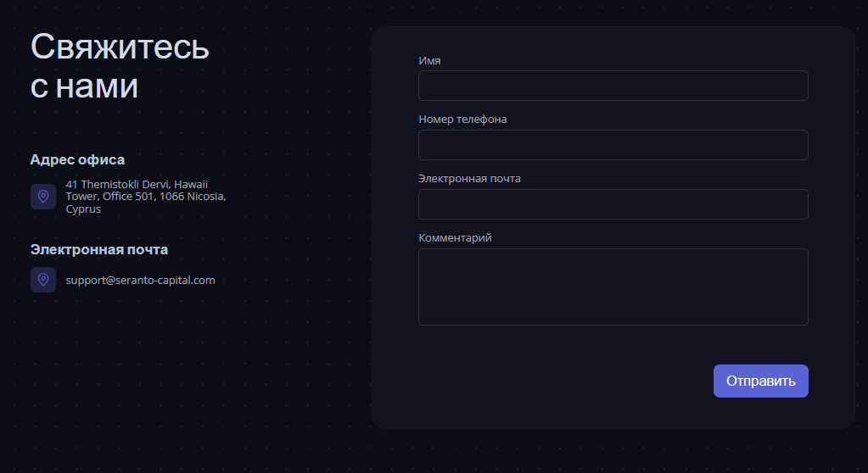868x473 pixels.
Task: Open the support@seranto-capital.com email link
Action: tap(141, 280)
